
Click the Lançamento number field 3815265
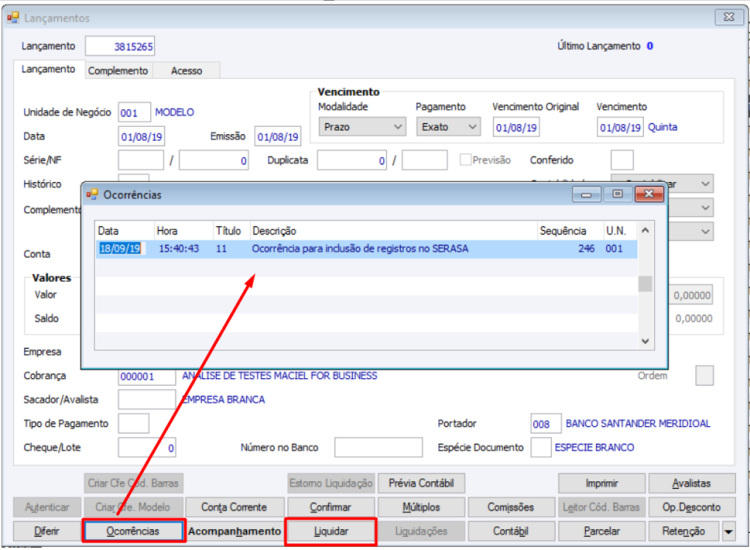tap(120, 46)
